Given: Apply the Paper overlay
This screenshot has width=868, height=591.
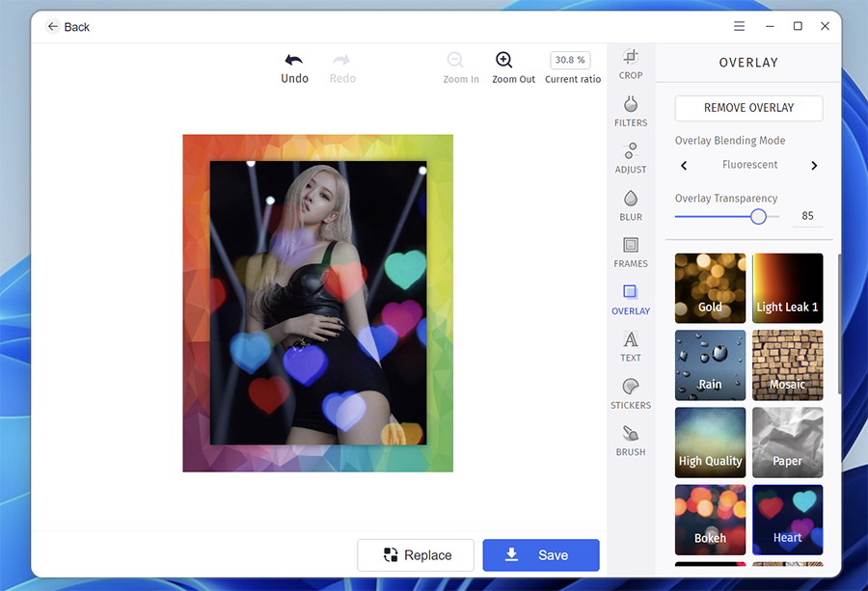Looking at the screenshot, I should tap(787, 443).
